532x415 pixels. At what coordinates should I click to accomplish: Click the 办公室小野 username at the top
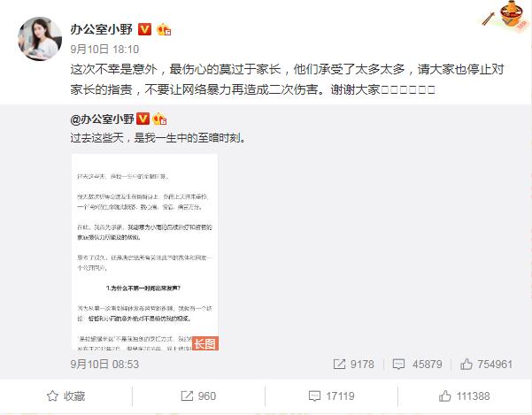pyautogui.click(x=102, y=29)
